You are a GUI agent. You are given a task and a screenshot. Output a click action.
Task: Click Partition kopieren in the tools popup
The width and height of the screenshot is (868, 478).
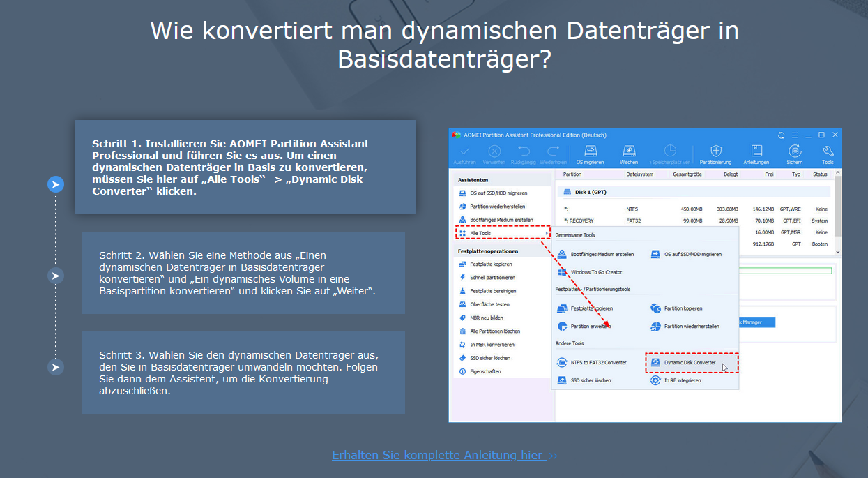pos(676,308)
